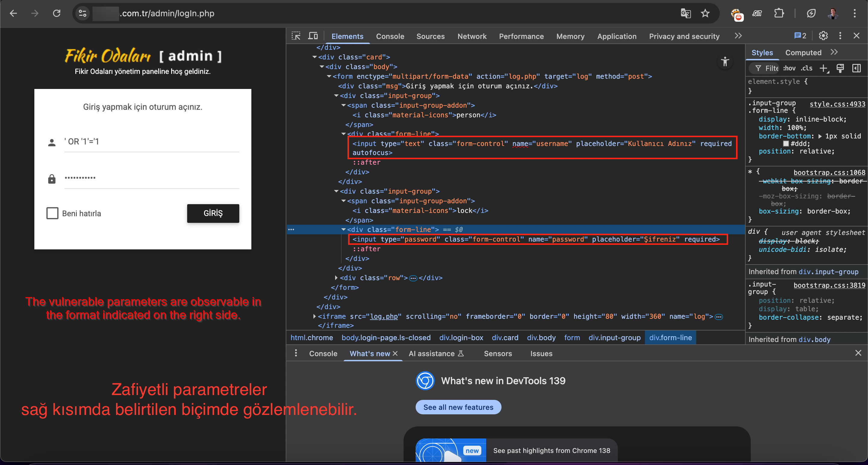Click the Google Translate icon in address bar
The width and height of the screenshot is (868, 465).
point(685,14)
